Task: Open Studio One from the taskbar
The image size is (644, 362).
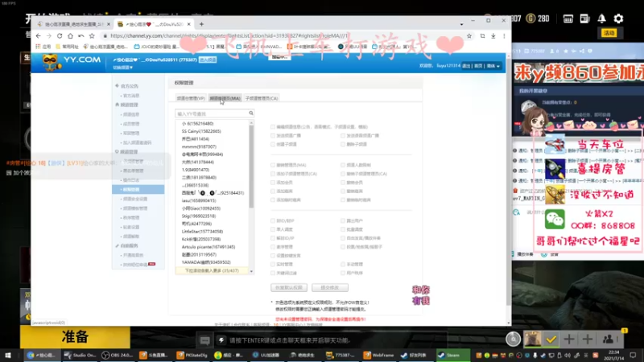Action: [x=80, y=355]
